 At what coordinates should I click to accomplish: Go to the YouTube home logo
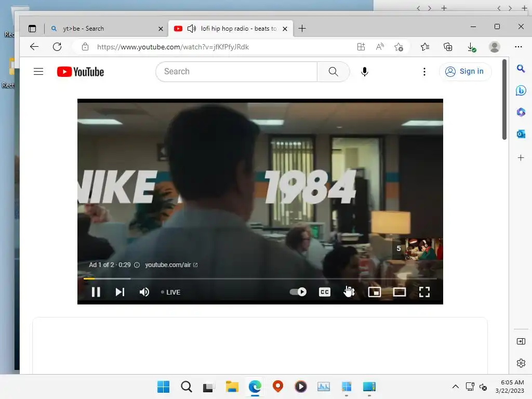(81, 72)
